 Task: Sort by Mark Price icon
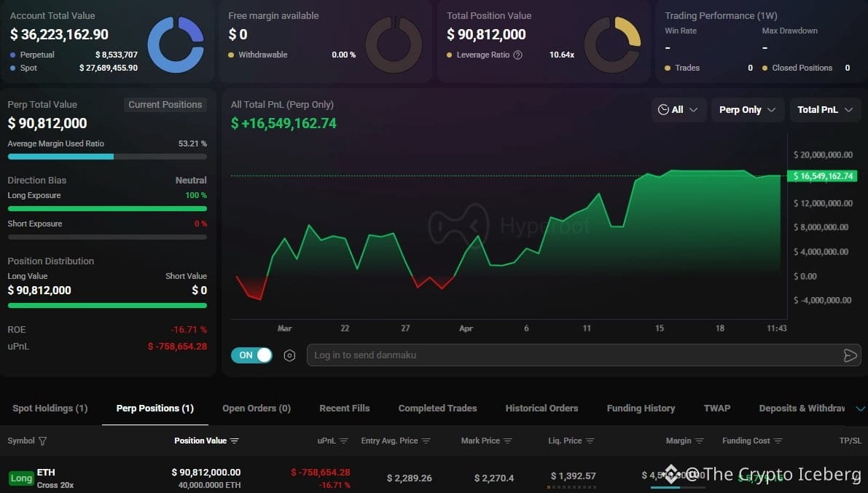(x=508, y=441)
